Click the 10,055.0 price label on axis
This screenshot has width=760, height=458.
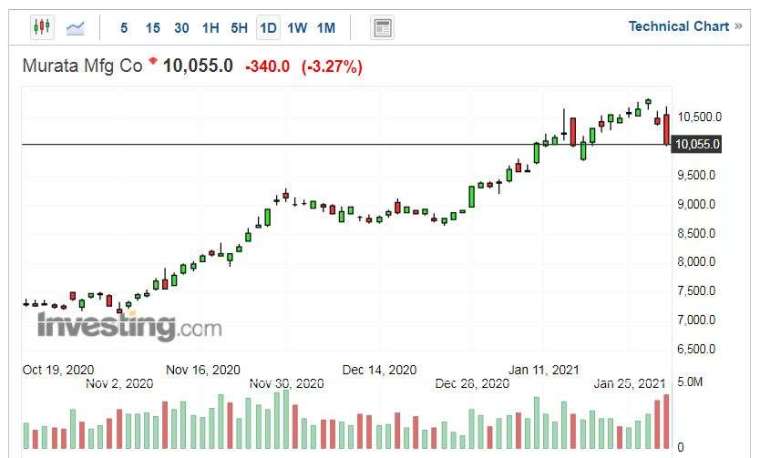coord(697,144)
